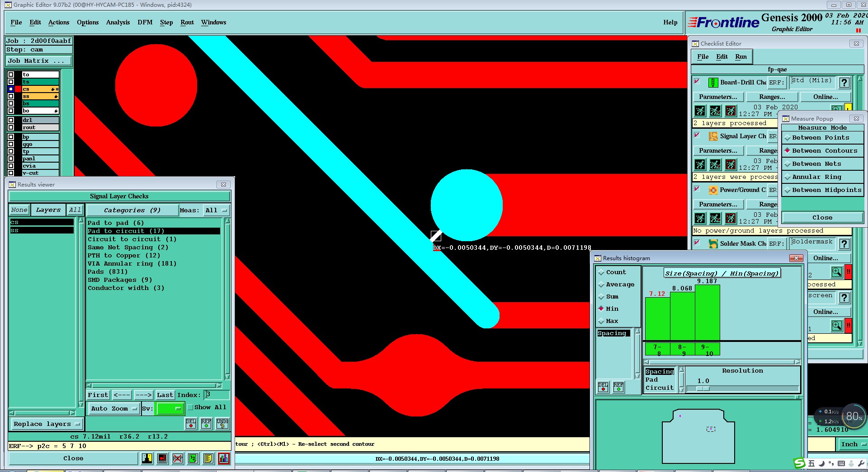Image resolution: width=868 pixels, height=472 pixels.
Task: Click the red-and-black screen icon in Results viewer
Action: (162, 458)
